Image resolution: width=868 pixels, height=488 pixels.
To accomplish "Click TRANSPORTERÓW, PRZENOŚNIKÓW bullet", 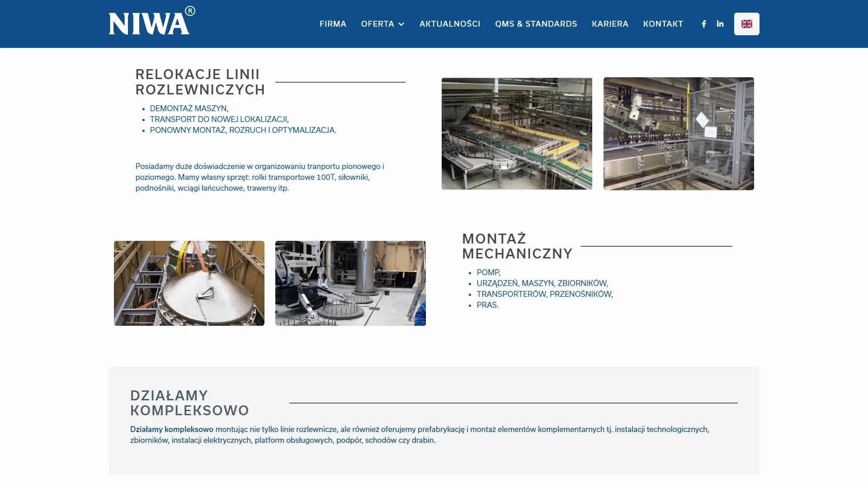I will 545,294.
